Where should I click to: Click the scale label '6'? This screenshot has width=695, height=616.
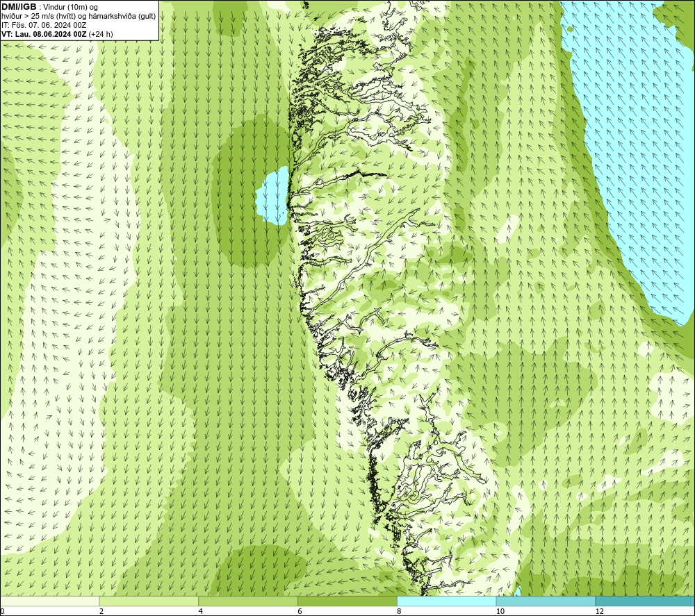click(300, 612)
